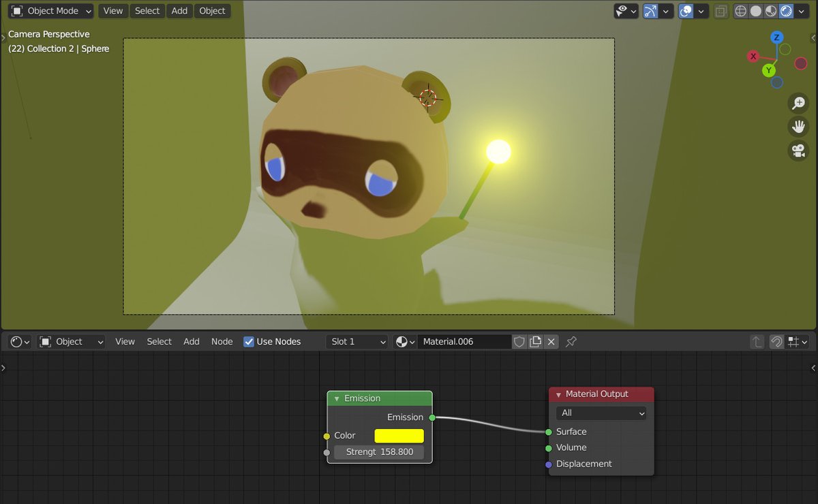Open object visibility and selectability dropdown

626,11
